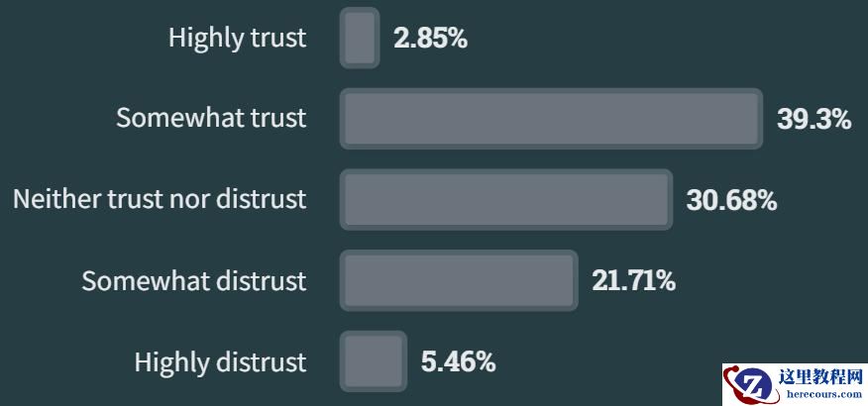This screenshot has height=406, width=868.
Task: Click the Highly distrust bar
Action: (374, 361)
